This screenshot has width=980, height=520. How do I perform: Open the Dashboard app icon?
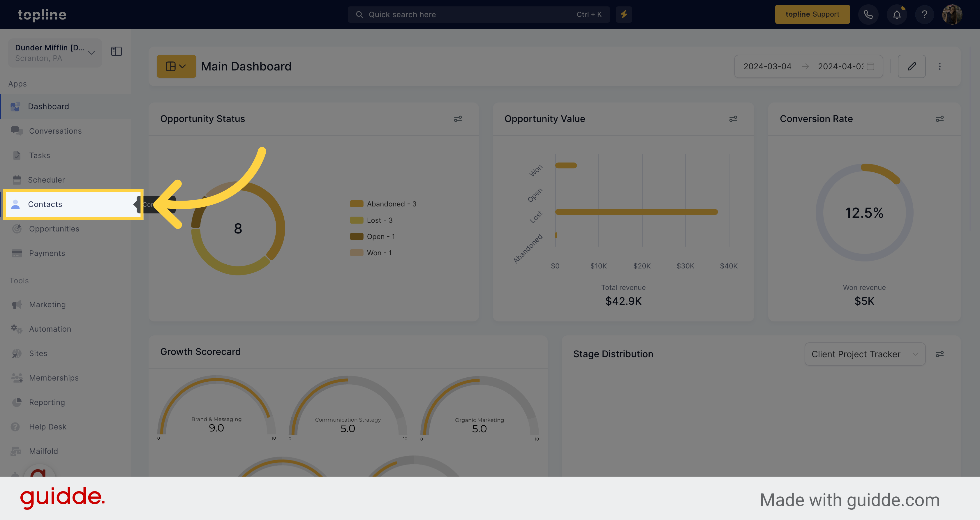[x=15, y=106]
